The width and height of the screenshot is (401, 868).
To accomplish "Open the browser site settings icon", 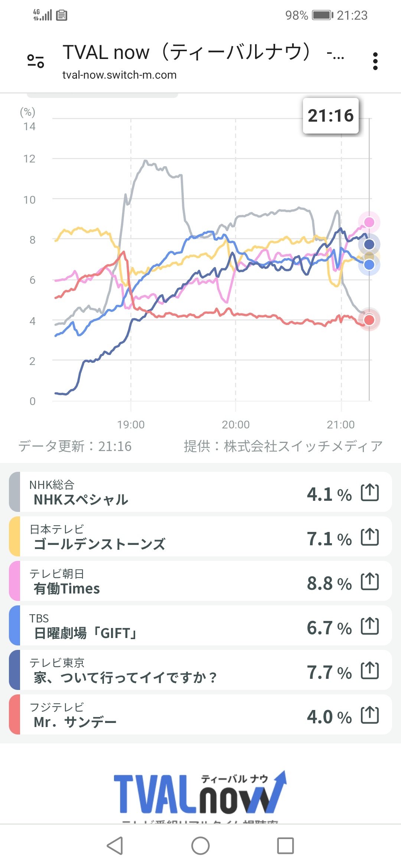I will coord(36,61).
